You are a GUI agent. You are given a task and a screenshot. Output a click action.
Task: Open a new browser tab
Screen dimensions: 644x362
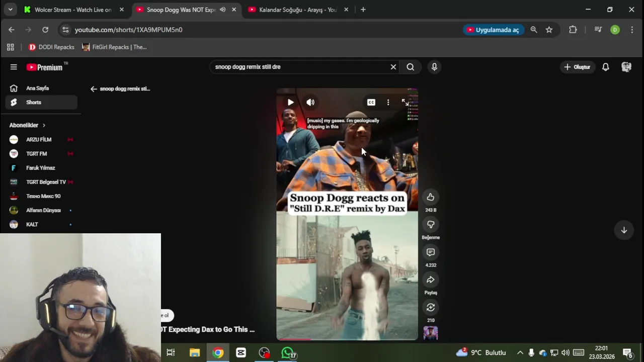click(x=363, y=10)
